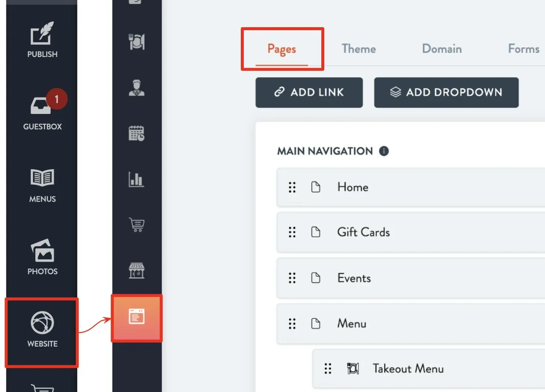
Task: Click the page icon beside Home
Action: coord(316,187)
